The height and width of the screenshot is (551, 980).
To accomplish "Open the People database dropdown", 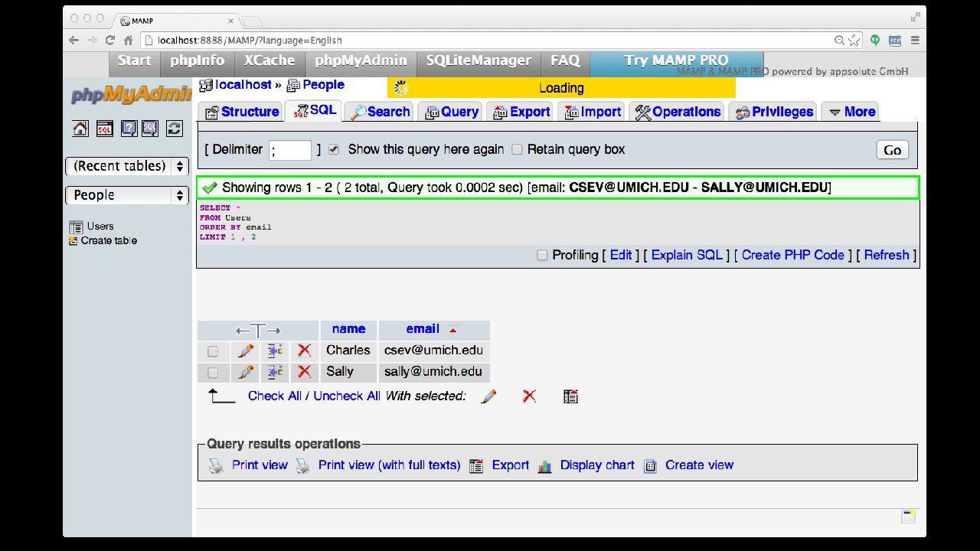I will click(x=127, y=195).
